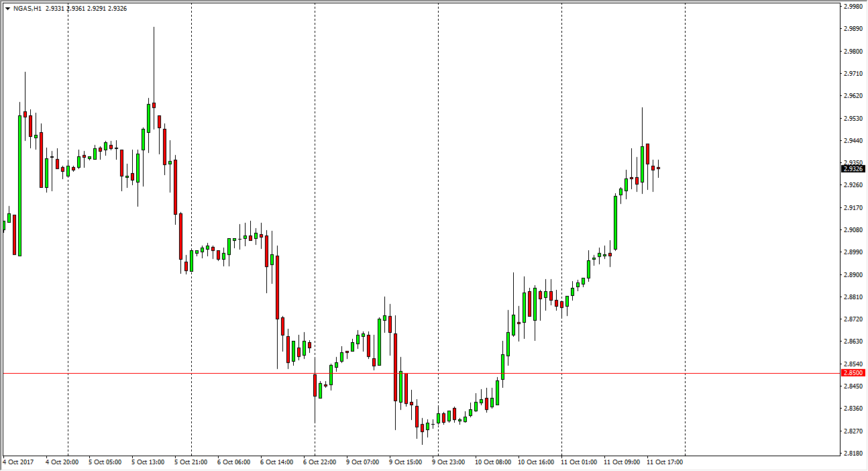The width and height of the screenshot is (868, 471).
Task: Click the 9 Oct 23:00 time label
Action: (x=448, y=462)
